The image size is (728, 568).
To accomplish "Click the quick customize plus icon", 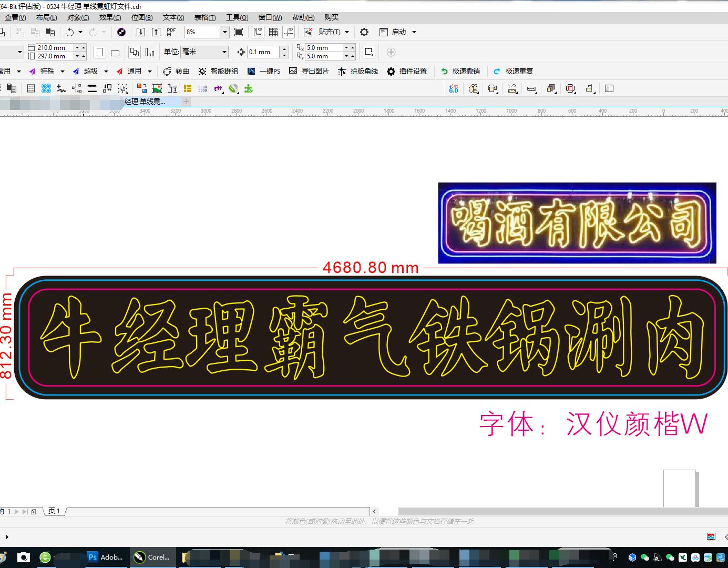I will [x=391, y=52].
